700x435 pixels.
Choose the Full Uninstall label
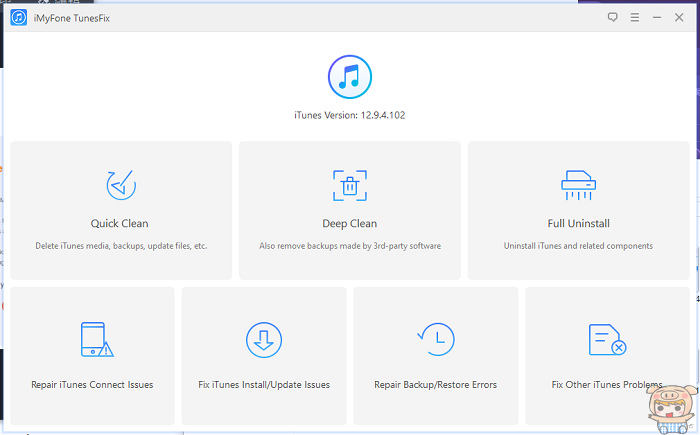578,223
